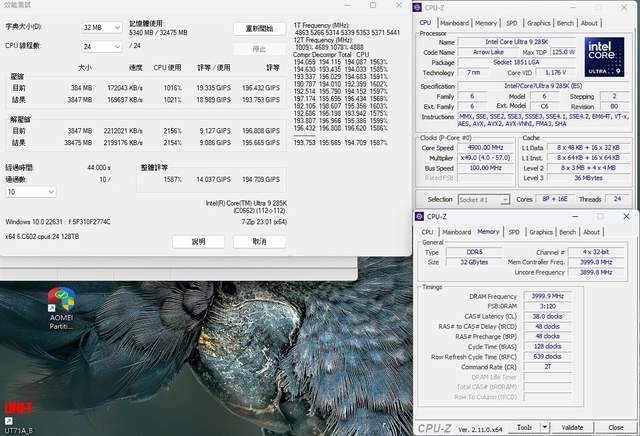Open the About tab in the Memory CPU-Z window

(591, 232)
